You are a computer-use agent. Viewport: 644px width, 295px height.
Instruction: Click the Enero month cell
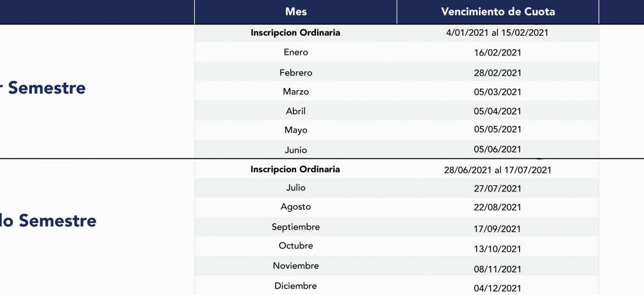click(296, 53)
